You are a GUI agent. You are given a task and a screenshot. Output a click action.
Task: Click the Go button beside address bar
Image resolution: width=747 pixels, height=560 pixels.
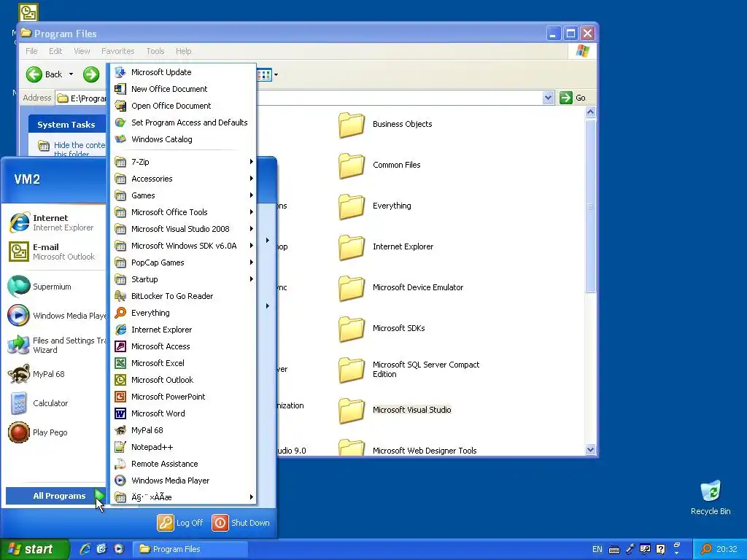click(573, 98)
